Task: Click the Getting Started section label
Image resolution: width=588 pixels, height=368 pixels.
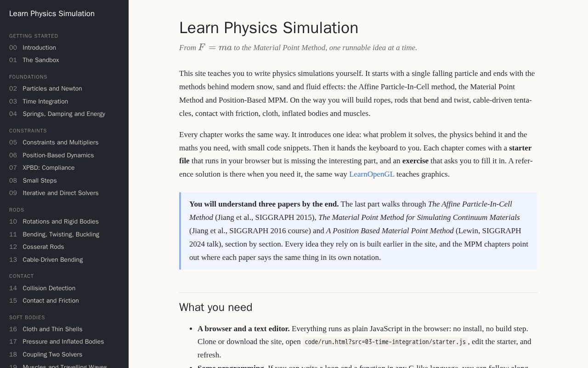Action: pyautogui.click(x=34, y=36)
